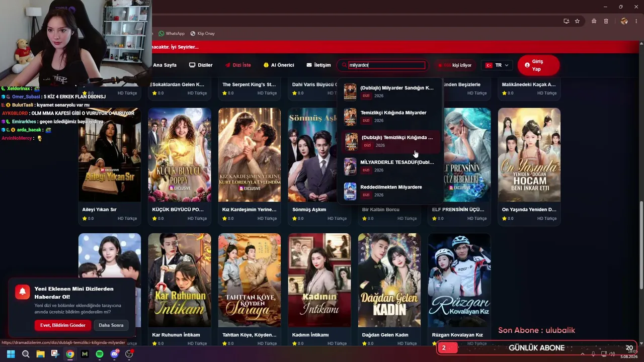Show hidden system tray icons
This screenshot has width=644, height=362.
(583, 354)
